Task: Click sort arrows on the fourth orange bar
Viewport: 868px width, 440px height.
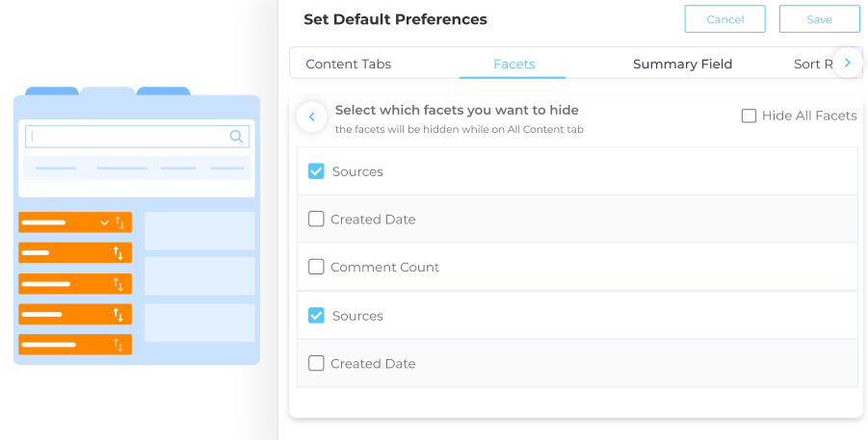Action: tap(118, 315)
